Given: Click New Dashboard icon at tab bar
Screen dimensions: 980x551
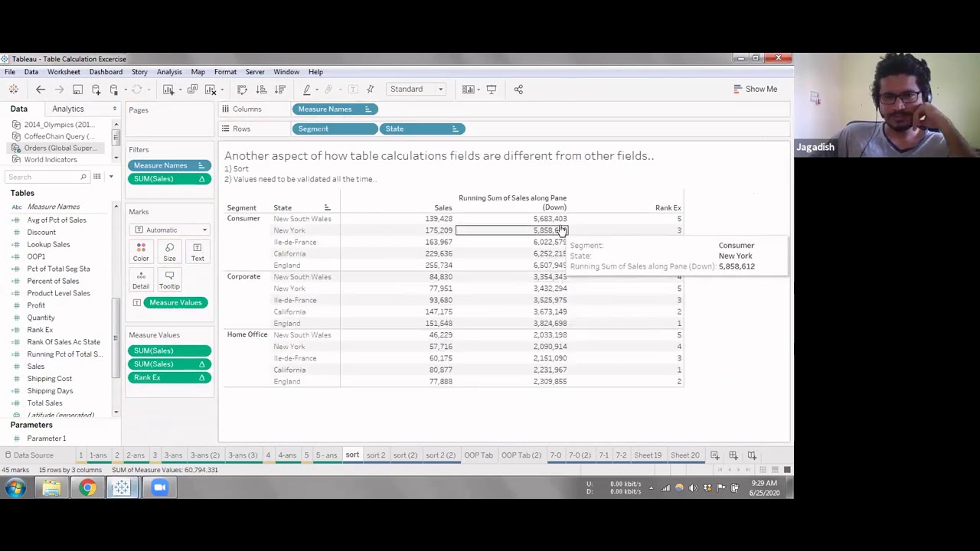Looking at the screenshot, I should (733, 455).
